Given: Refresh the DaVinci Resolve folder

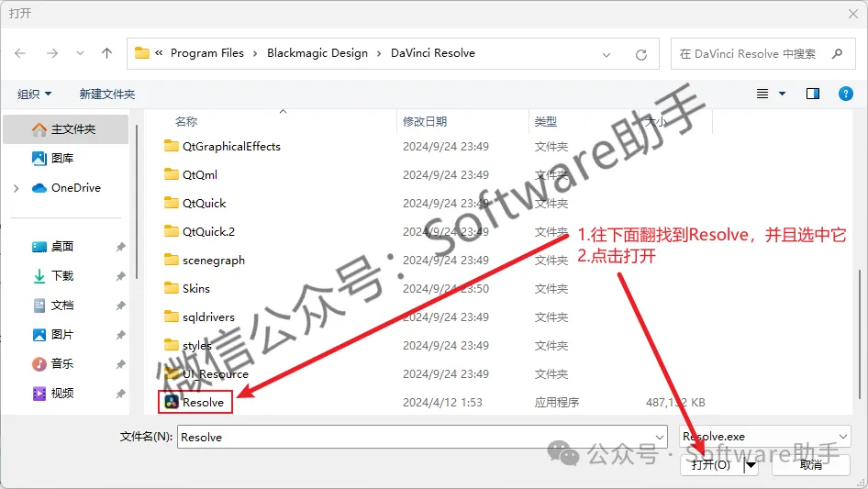Looking at the screenshot, I should coord(641,54).
